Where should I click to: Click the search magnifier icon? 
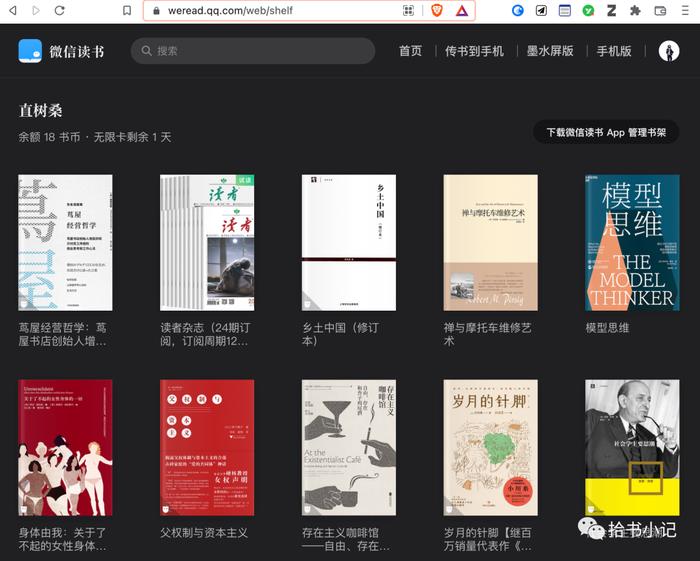click(146, 51)
